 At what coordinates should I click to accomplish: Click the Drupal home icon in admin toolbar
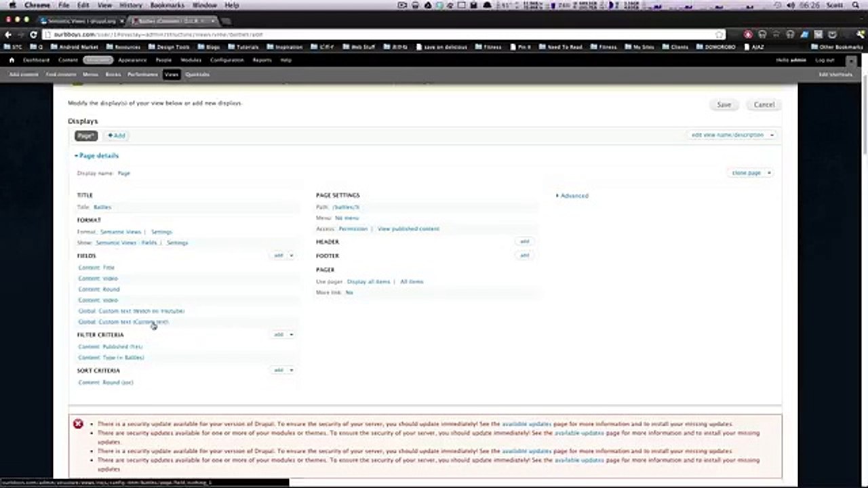[x=12, y=60]
